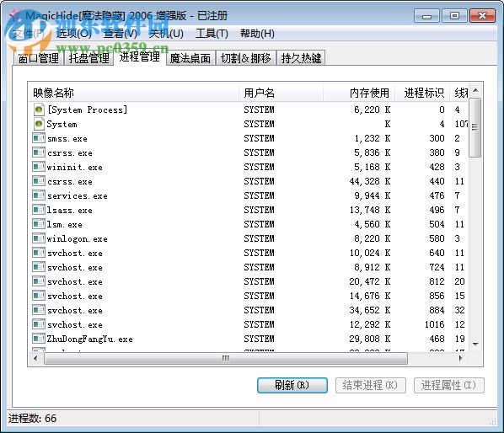Minimize the MagicHide window
The height and width of the screenshot is (433, 504).
[x=426, y=16]
